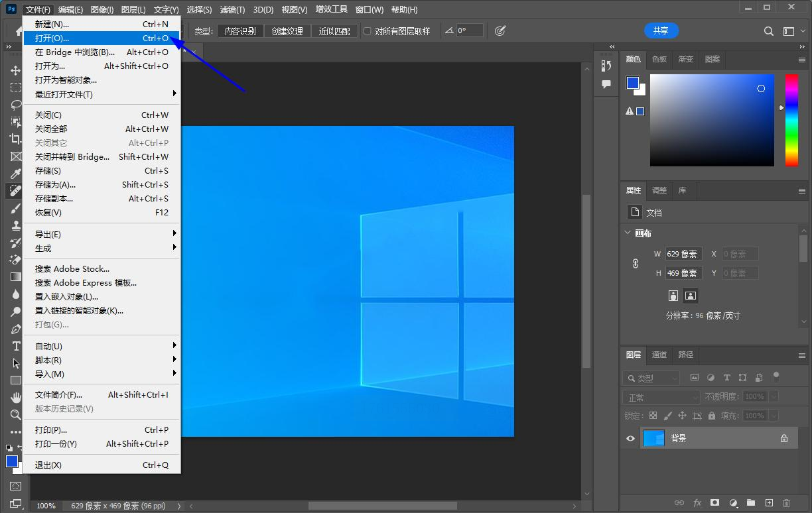Hide the 背景 layer with eye icon
812x513 pixels.
pos(630,438)
